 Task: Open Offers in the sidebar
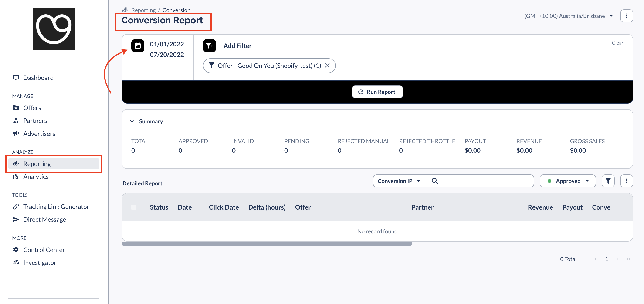pyautogui.click(x=32, y=108)
